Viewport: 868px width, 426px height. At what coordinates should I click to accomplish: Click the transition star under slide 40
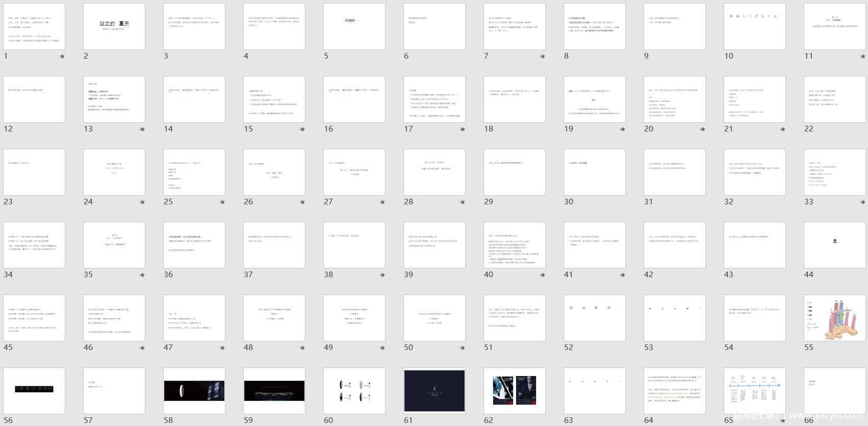[543, 275]
